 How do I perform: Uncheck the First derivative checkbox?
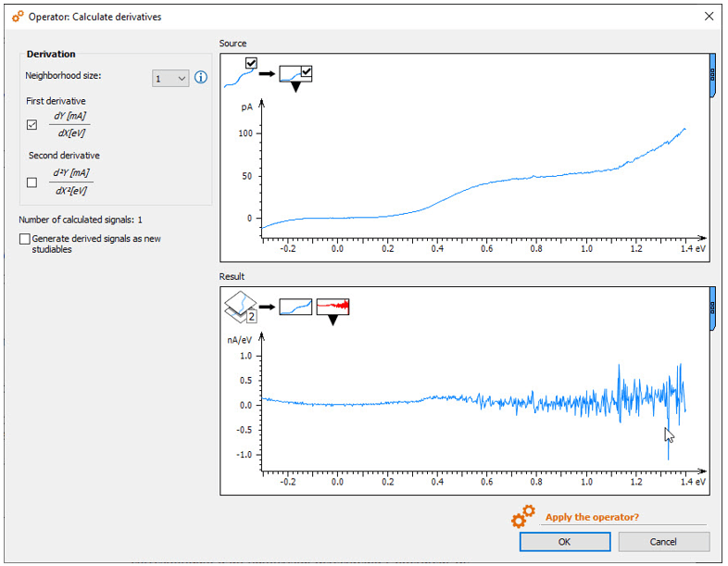(32, 125)
